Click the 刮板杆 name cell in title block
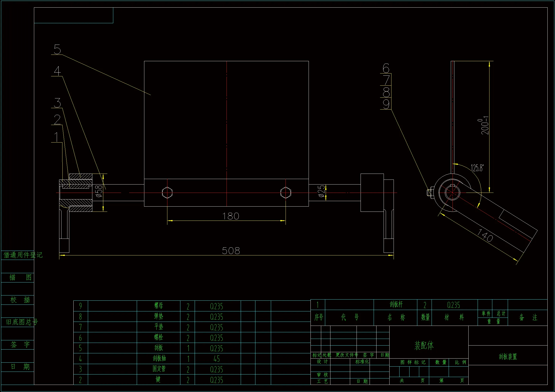555x392 pixels. (x=396, y=304)
